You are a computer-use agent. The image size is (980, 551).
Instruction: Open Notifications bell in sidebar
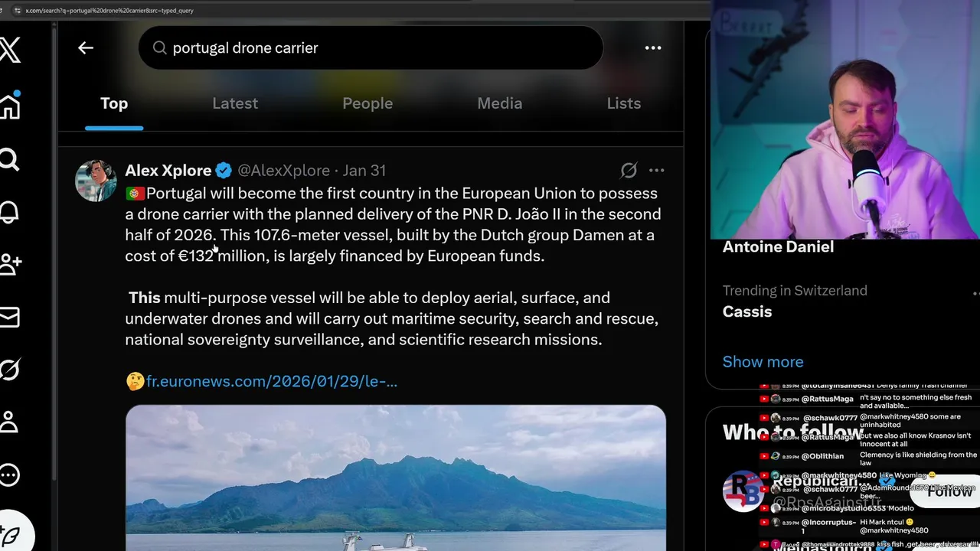(x=9, y=212)
